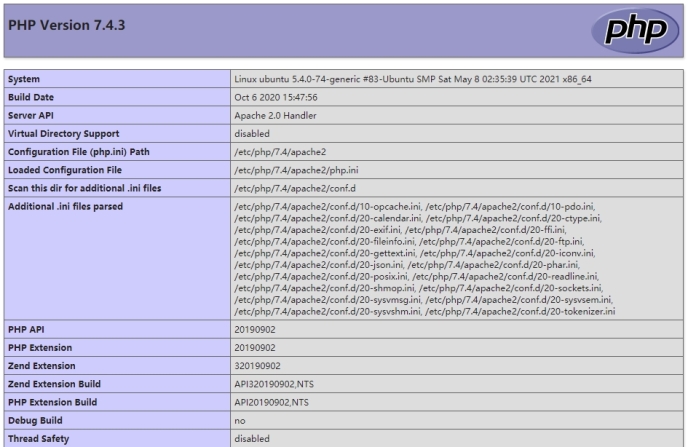The height and width of the screenshot is (447, 688).
Task: Click the 10-opcache.ini file path
Action: pos(328,206)
